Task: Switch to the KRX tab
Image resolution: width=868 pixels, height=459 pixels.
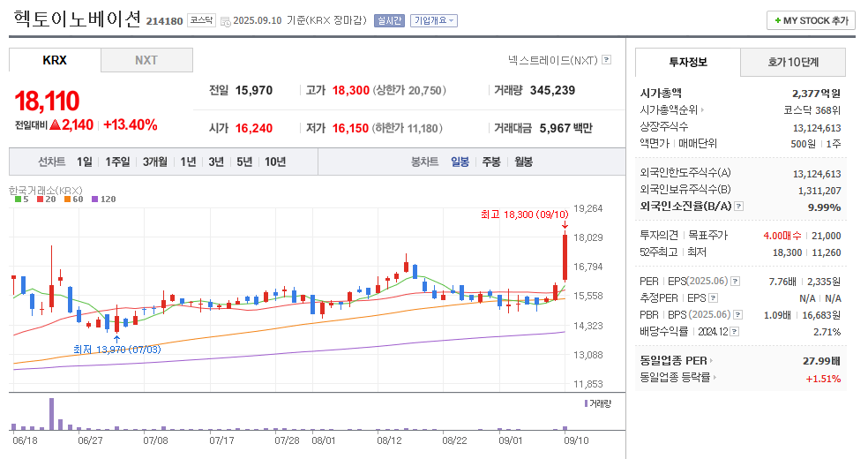Action: tap(55, 60)
